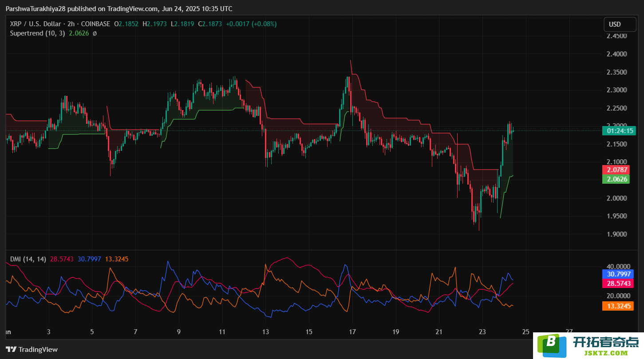Click date label 13 on time axis

click(265, 331)
